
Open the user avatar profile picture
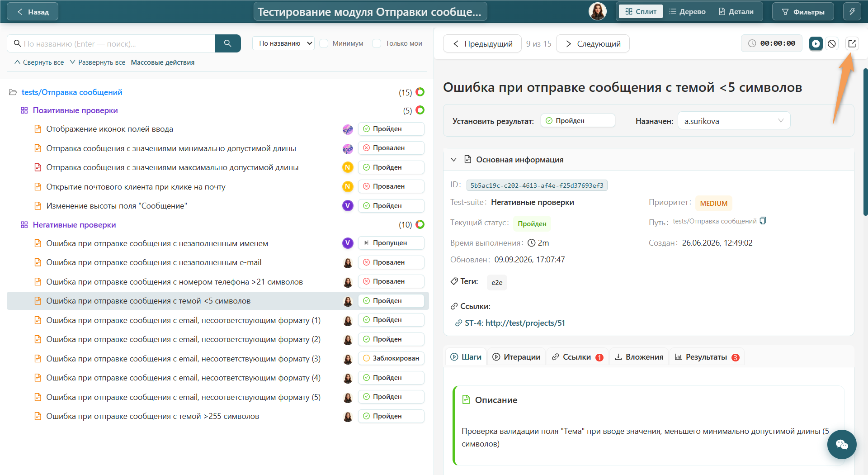(x=598, y=12)
